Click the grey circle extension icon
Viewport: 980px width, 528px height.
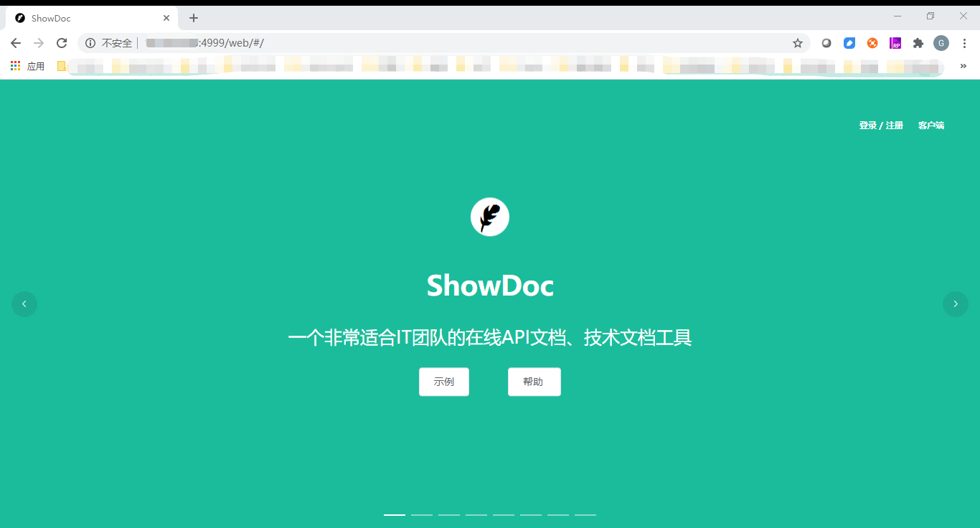click(826, 43)
